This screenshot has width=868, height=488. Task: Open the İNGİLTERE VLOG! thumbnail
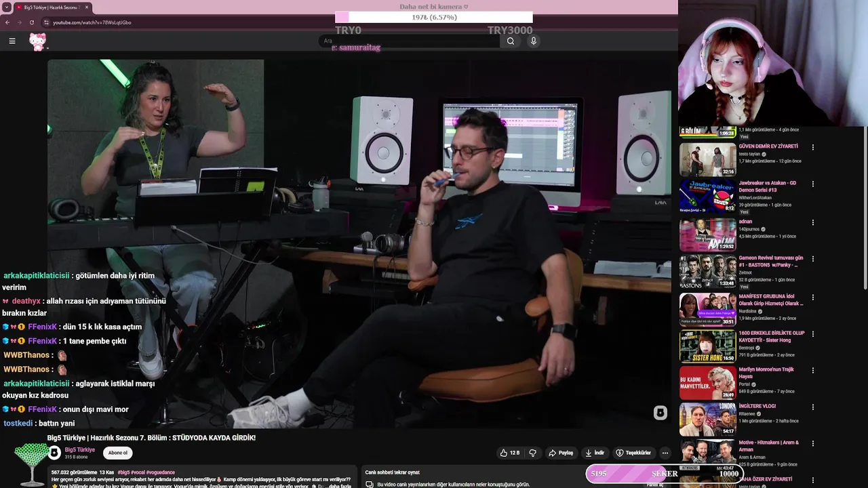(x=708, y=419)
